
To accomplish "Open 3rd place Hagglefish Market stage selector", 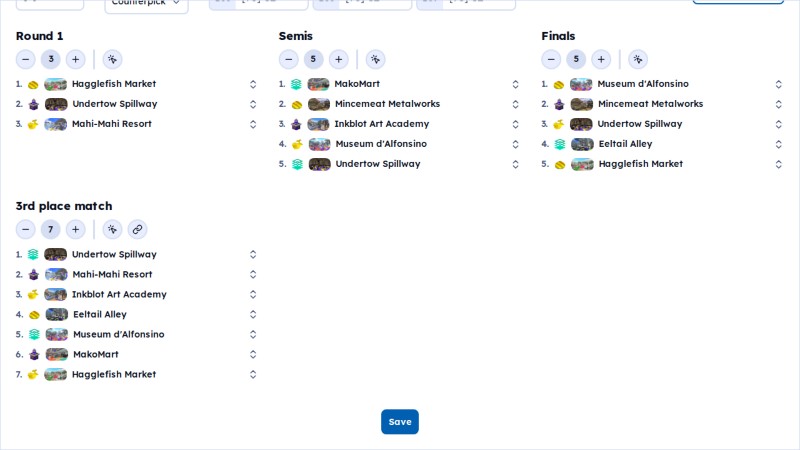I will coord(253,374).
